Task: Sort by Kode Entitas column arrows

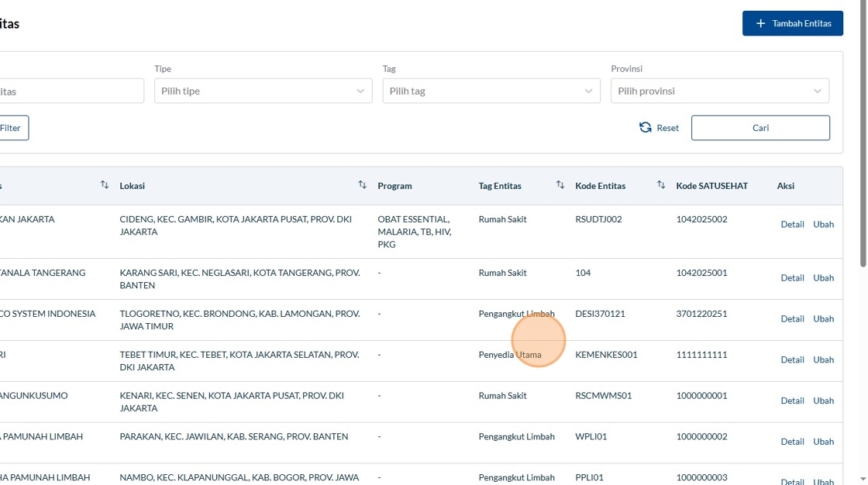Action: pyautogui.click(x=661, y=185)
